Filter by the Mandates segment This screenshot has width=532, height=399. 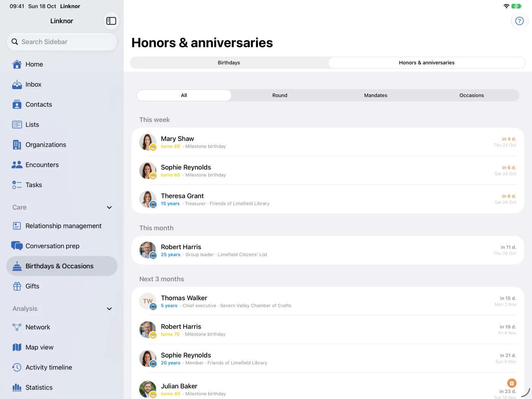[375, 95]
